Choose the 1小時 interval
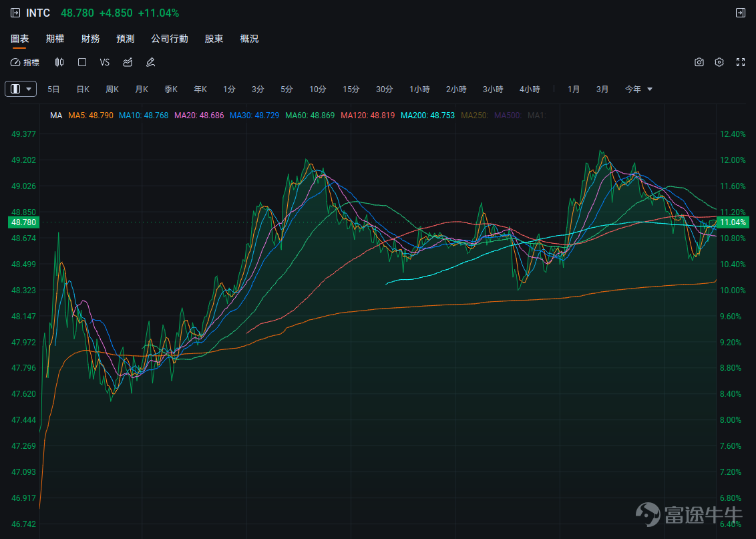Viewport: 756px width, 539px height. point(419,89)
